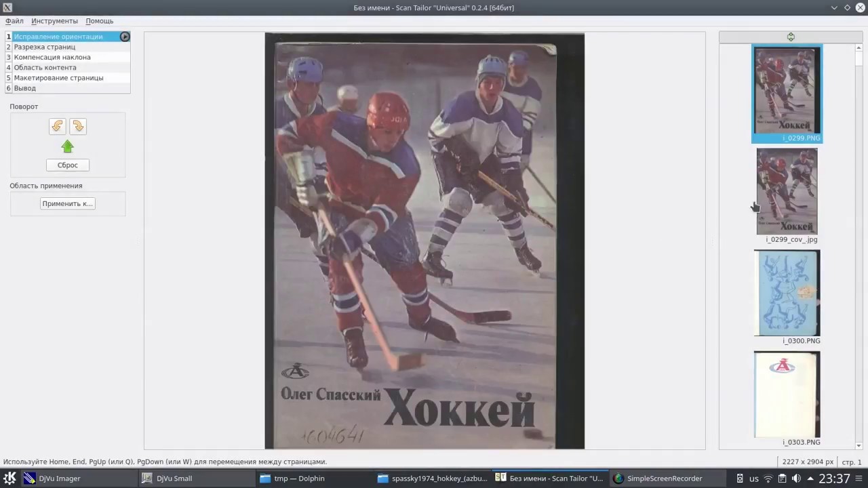This screenshot has width=868, height=488.
Task: Open the clipboard tray icon
Action: click(783, 479)
